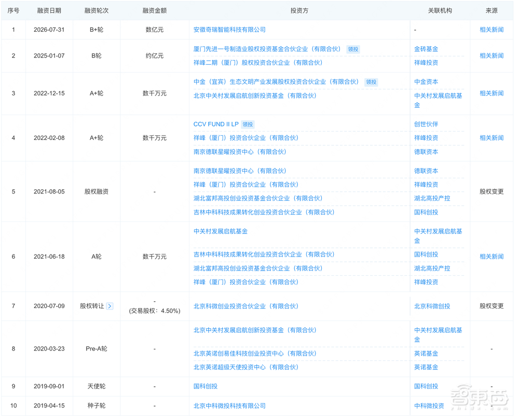Open 湖北富邦高投创业投资基金 in the 2021-08-05 row
519x420 pixels.
(x=258, y=199)
